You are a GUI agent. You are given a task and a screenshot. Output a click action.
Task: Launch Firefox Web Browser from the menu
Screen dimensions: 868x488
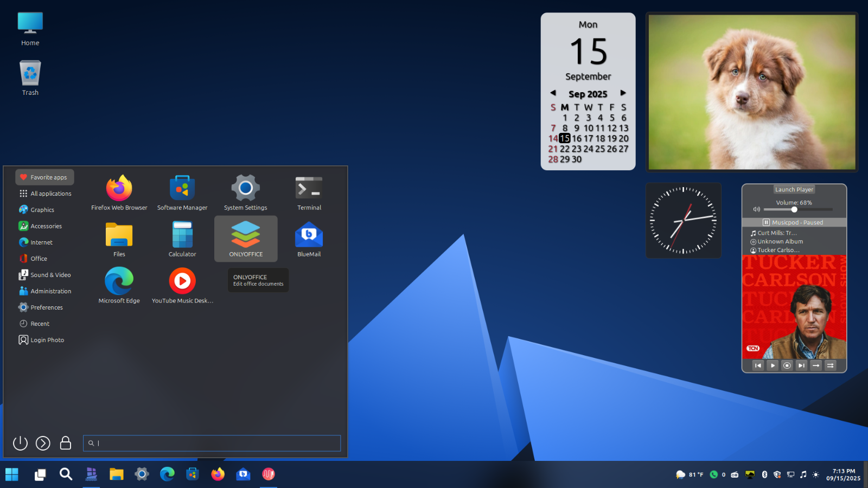[x=119, y=192]
